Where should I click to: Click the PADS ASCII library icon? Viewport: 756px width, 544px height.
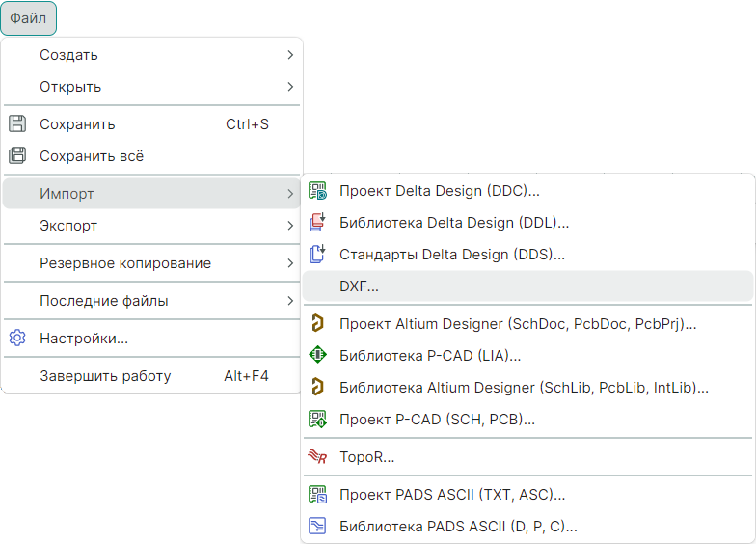[x=317, y=527]
